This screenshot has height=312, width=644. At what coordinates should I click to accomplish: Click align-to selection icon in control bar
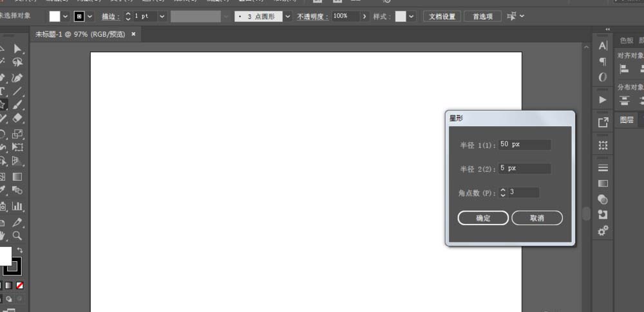click(511, 16)
